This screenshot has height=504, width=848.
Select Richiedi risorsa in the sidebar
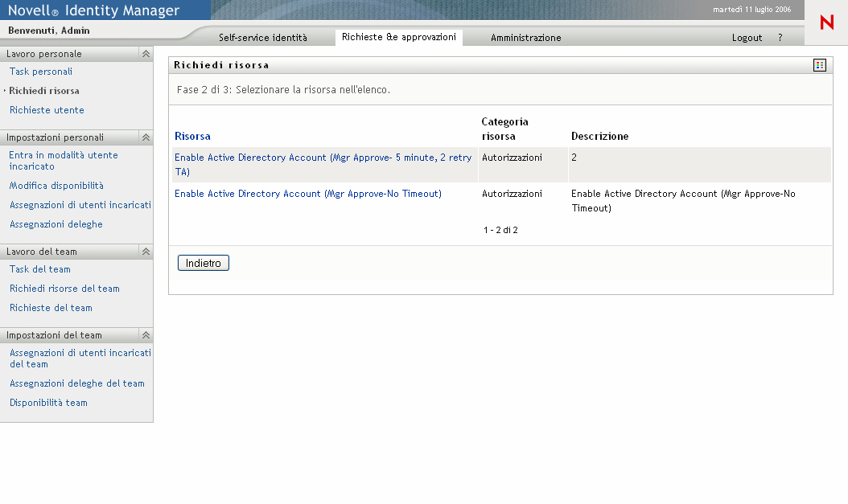[x=43, y=91]
